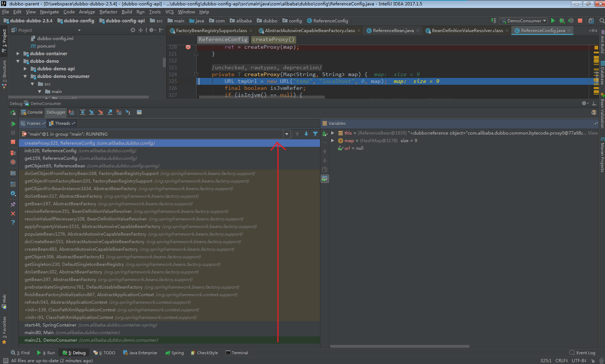Expand the dubbo-demo-api module
The height and width of the screenshot is (364, 605).
[x=25, y=69]
